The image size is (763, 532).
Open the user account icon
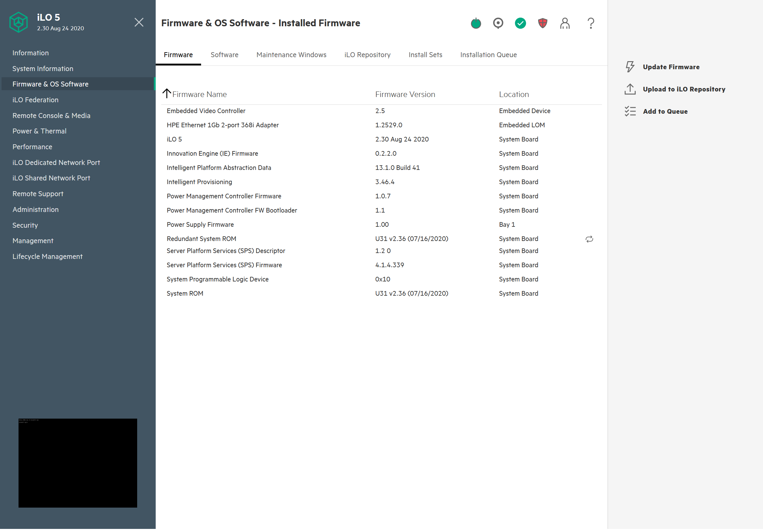[x=565, y=23]
